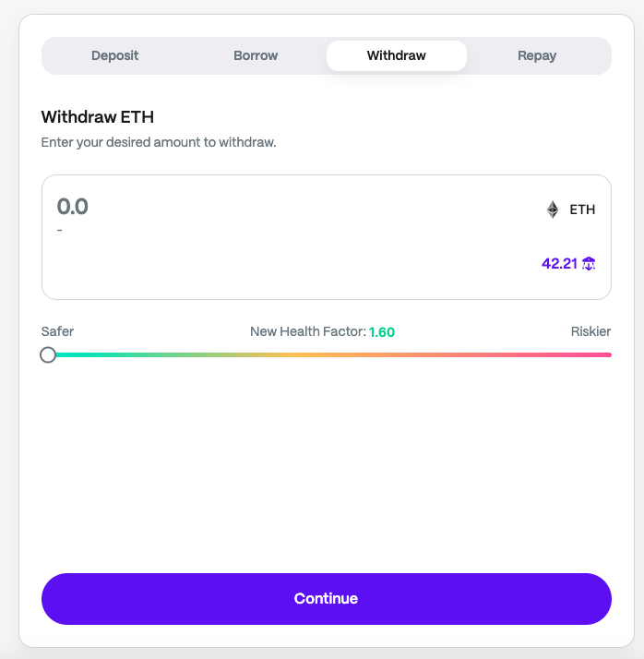This screenshot has height=659, width=644.
Task: Open the Borrow tab
Action: click(x=256, y=55)
